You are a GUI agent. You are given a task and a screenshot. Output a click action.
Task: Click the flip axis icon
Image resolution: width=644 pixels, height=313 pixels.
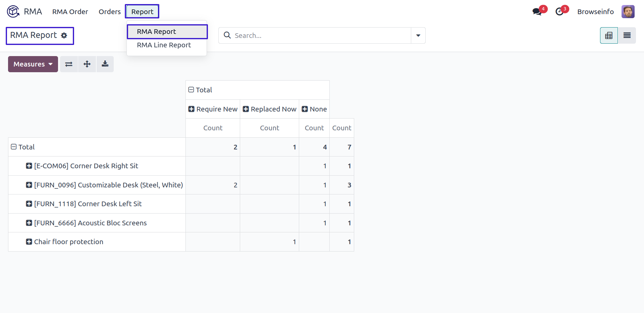coord(69,64)
